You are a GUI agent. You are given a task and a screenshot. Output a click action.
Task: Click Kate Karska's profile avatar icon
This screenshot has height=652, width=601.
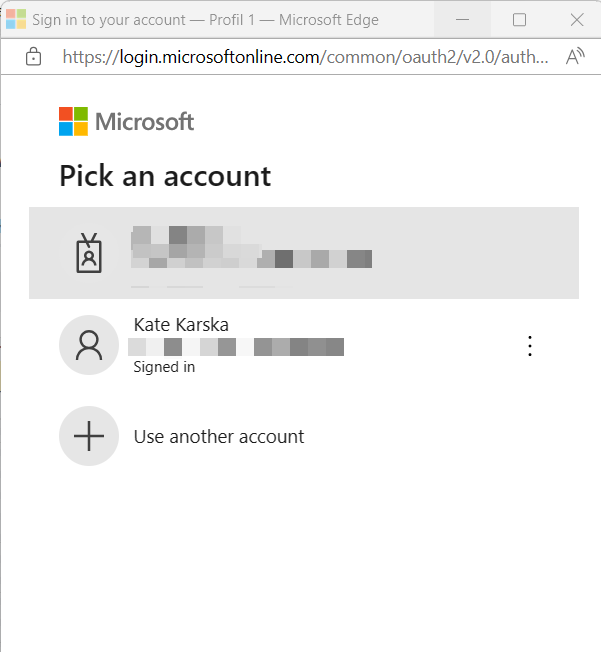pos(89,345)
